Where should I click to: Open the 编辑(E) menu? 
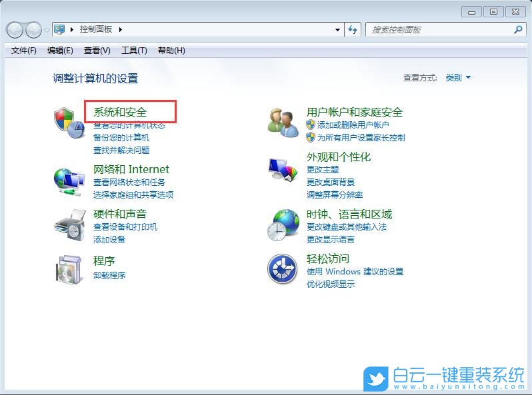click(x=60, y=51)
